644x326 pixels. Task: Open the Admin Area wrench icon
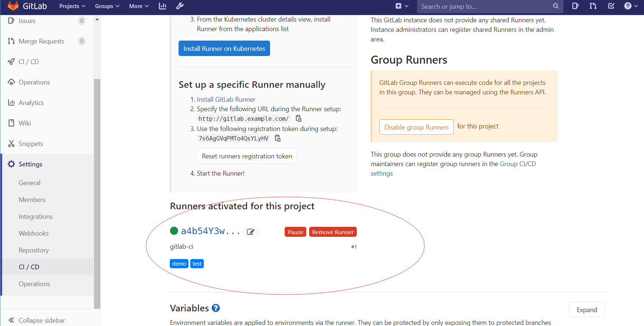[180, 6]
